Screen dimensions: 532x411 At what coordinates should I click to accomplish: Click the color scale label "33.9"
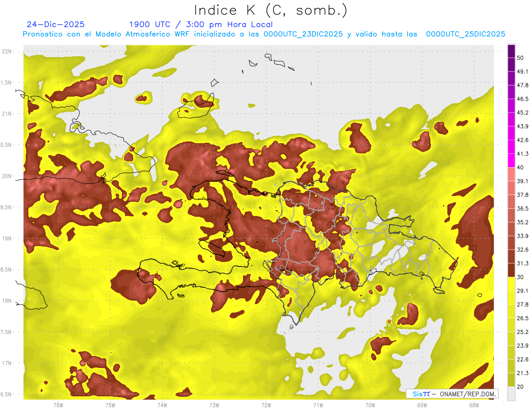[523, 236]
